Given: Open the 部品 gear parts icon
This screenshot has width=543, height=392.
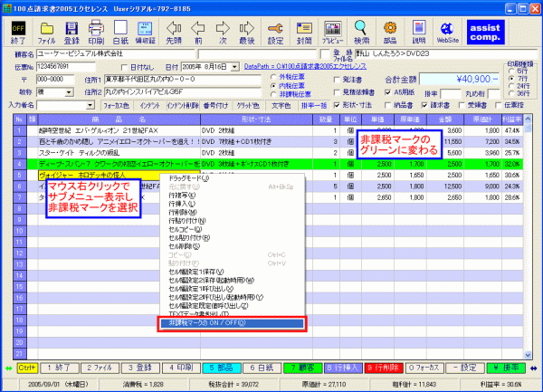Looking at the screenshot, I should coord(390,33).
